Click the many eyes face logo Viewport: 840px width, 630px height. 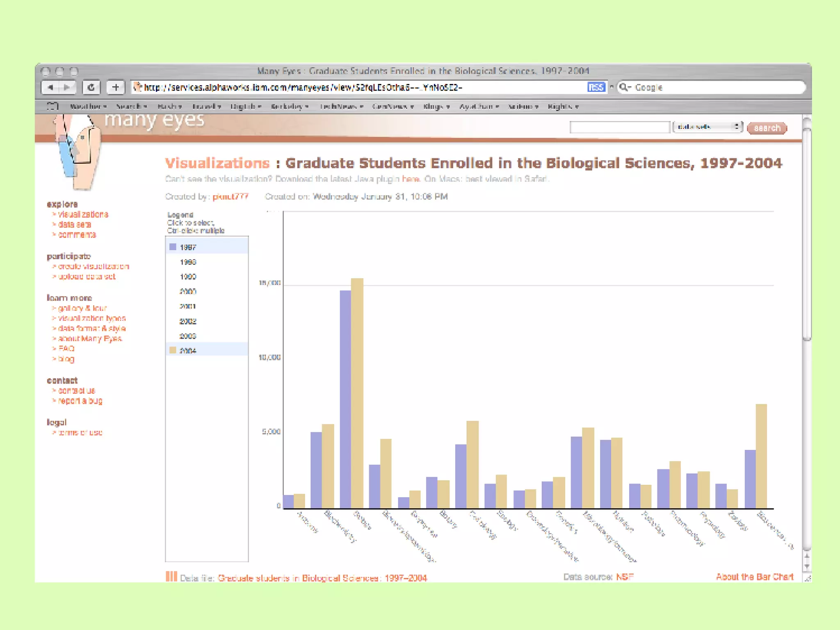pos(77,152)
